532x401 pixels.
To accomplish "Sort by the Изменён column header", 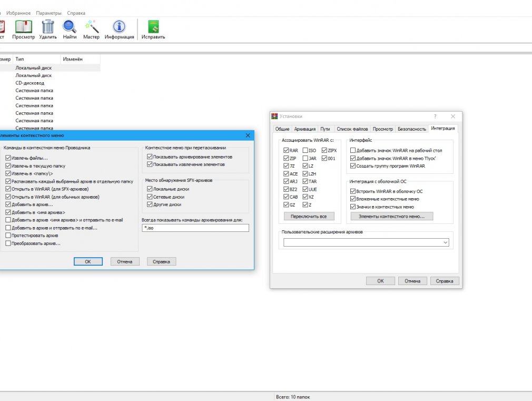I will click(80, 59).
